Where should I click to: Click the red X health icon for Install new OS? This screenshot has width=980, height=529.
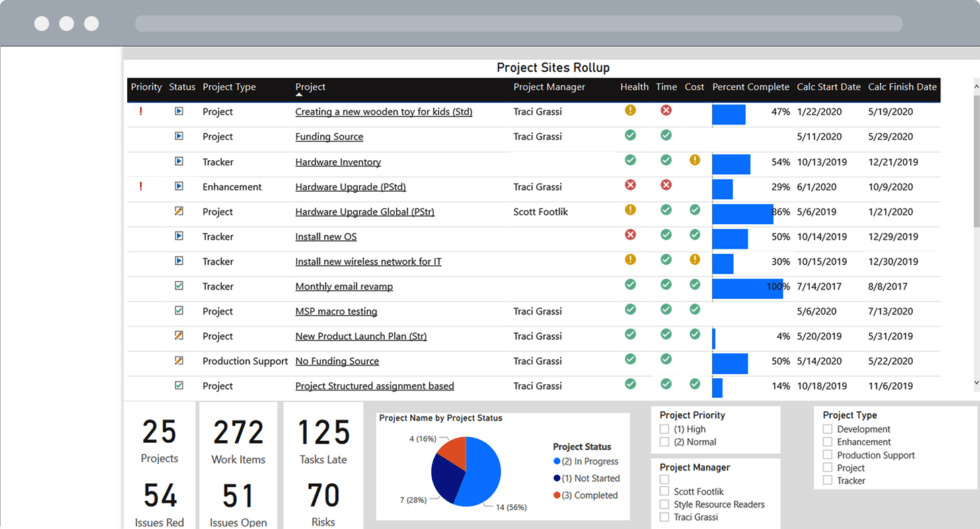(x=630, y=235)
